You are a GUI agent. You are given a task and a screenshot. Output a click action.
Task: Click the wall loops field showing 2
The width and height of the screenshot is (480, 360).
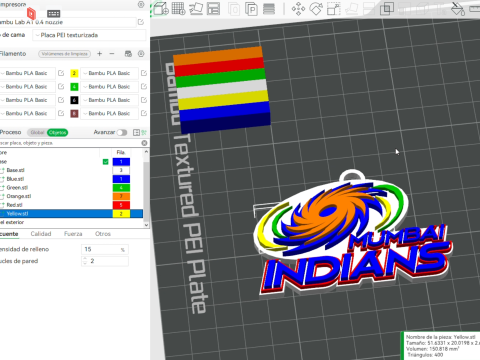[105, 261]
